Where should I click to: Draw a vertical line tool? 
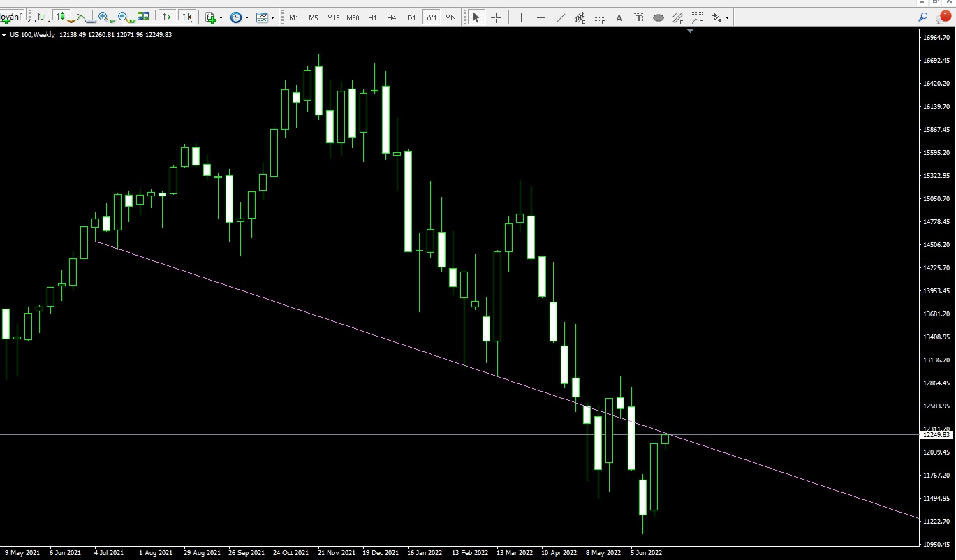[521, 17]
